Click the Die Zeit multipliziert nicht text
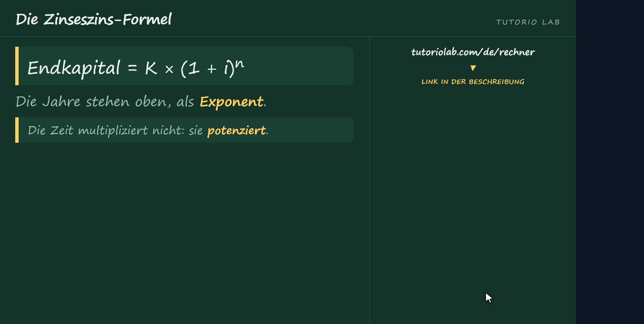This screenshot has width=644, height=324. click(106, 131)
